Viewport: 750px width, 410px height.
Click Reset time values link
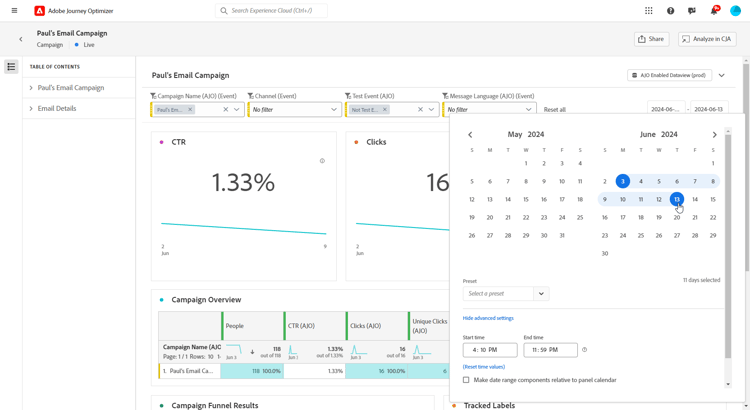pyautogui.click(x=484, y=367)
